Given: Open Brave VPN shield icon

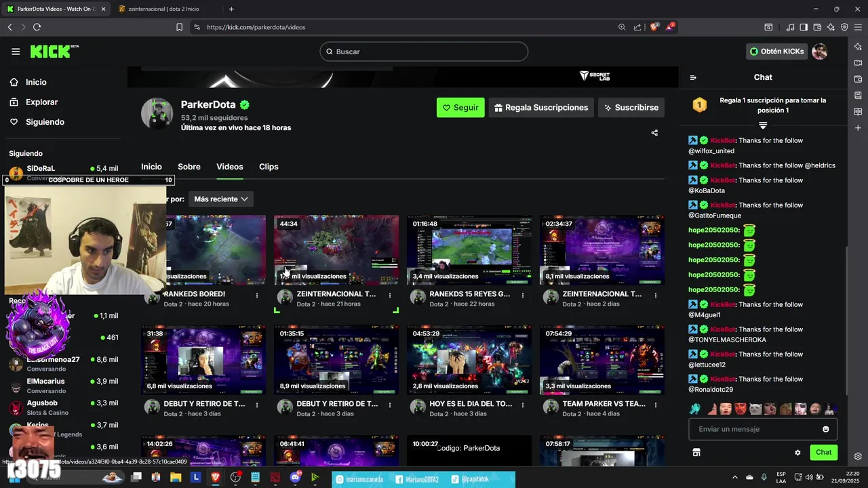Looking at the screenshot, I should 844,27.
